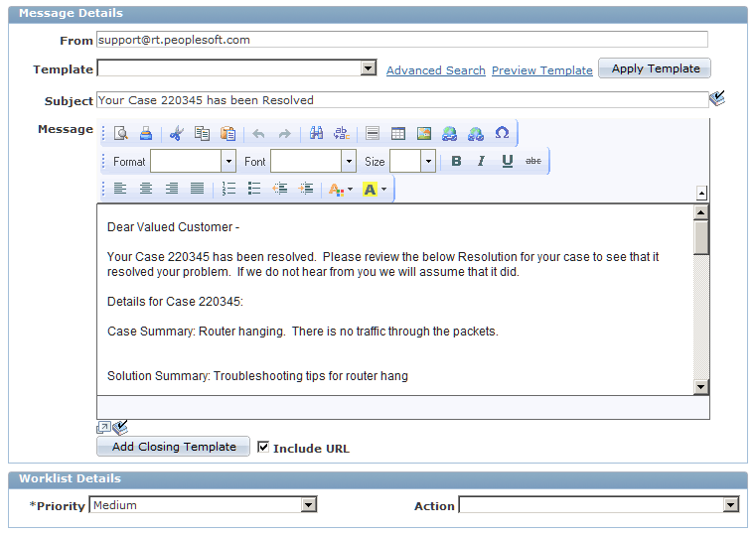
Task: Click the message scrollbar down arrow
Action: click(x=700, y=387)
